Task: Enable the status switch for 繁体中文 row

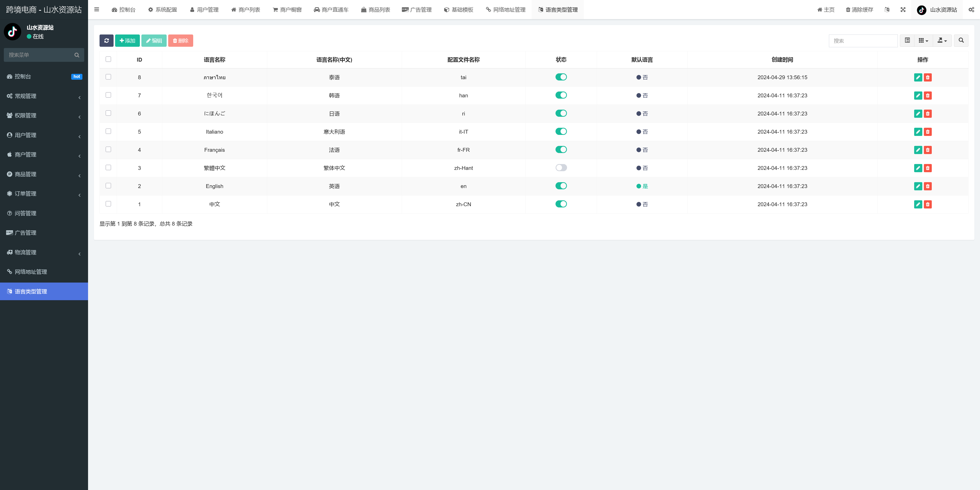Action: tap(561, 168)
